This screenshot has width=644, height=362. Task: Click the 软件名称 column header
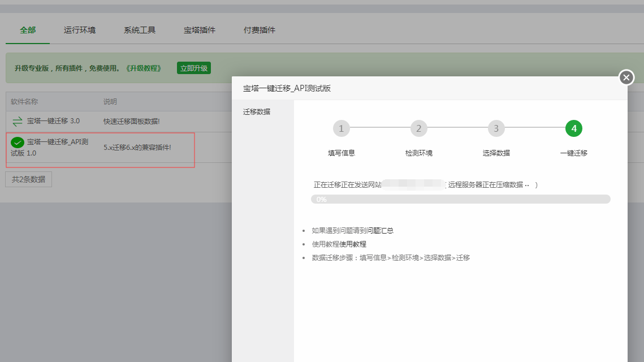pyautogui.click(x=24, y=101)
